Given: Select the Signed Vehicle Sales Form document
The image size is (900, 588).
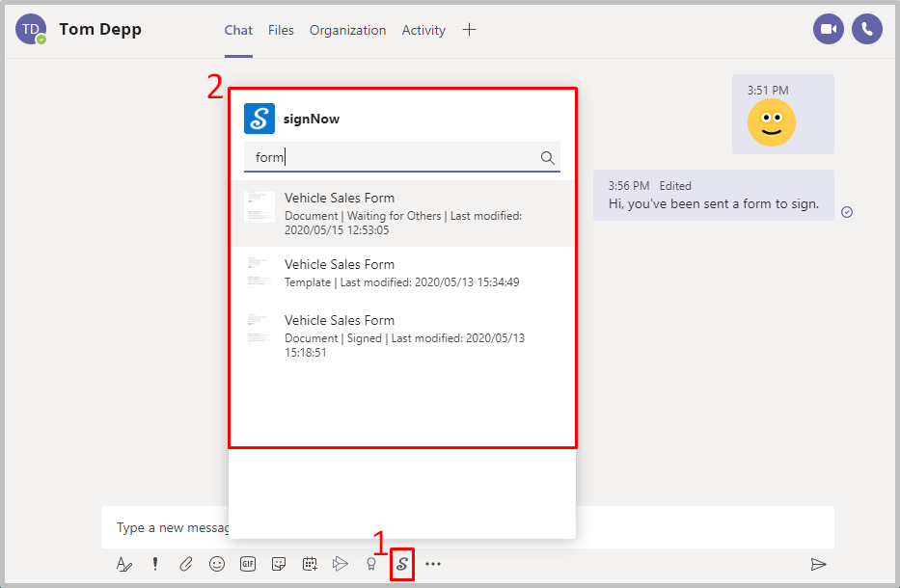Looking at the screenshot, I should coord(402,336).
